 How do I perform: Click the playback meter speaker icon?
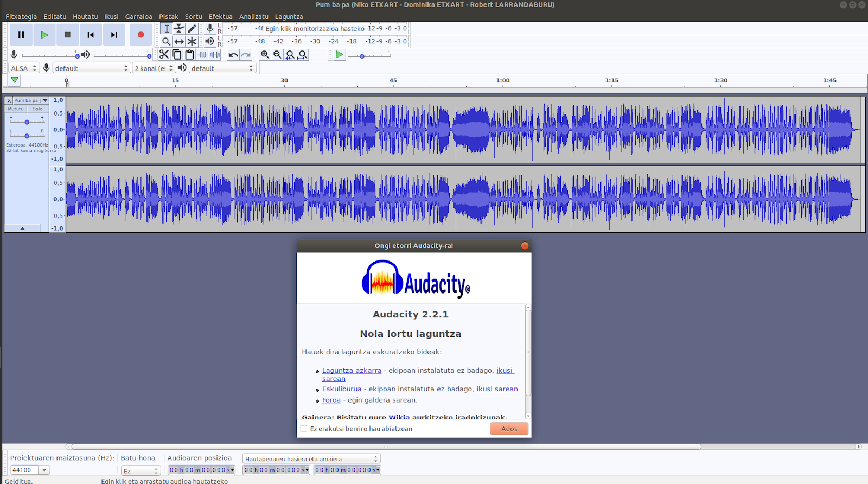210,41
